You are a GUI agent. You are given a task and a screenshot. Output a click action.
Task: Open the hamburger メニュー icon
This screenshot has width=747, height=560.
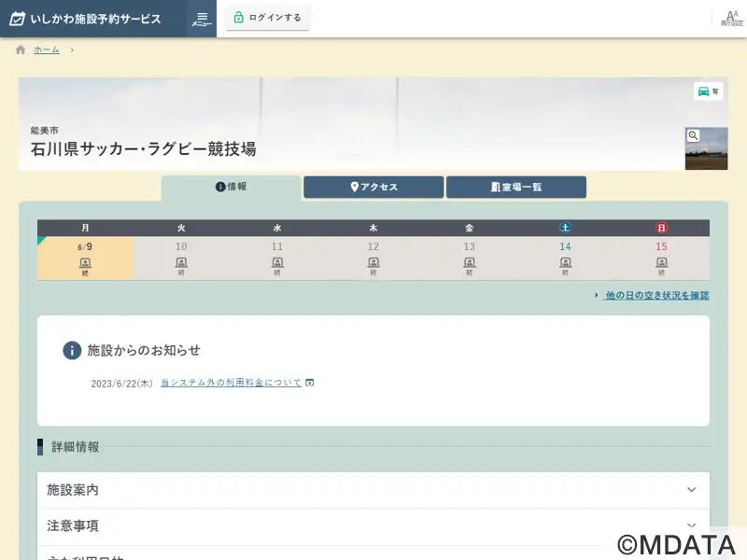[x=202, y=19]
